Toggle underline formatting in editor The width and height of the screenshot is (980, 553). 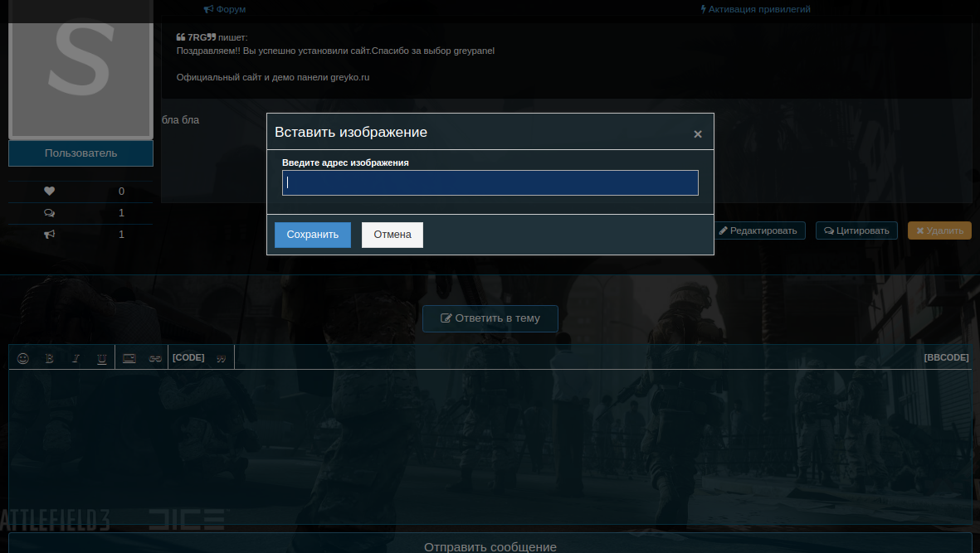click(102, 358)
